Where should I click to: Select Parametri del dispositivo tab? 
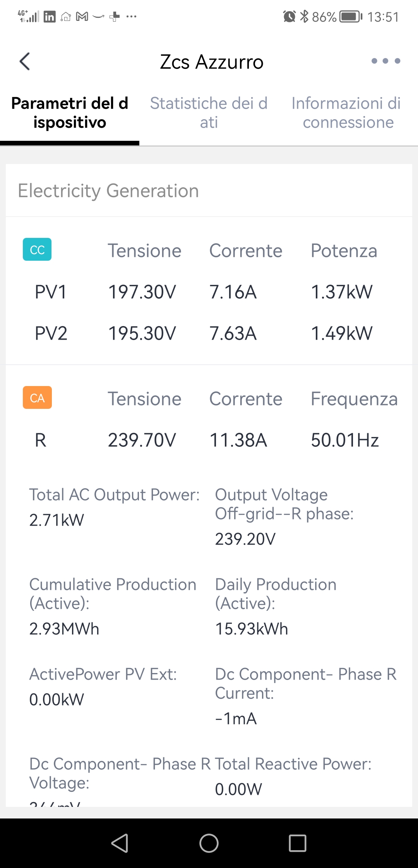pyautogui.click(x=70, y=113)
